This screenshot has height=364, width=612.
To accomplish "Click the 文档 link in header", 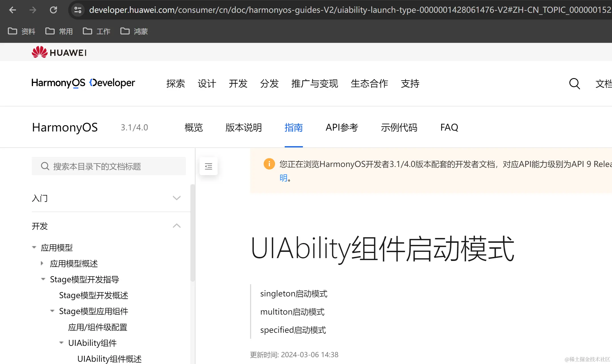I will point(603,83).
